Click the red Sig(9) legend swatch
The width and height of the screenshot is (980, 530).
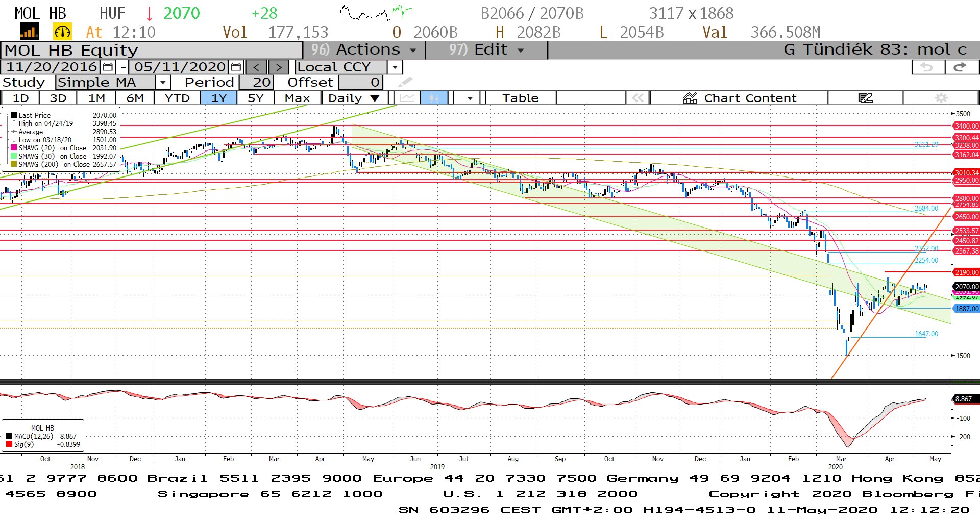9,444
